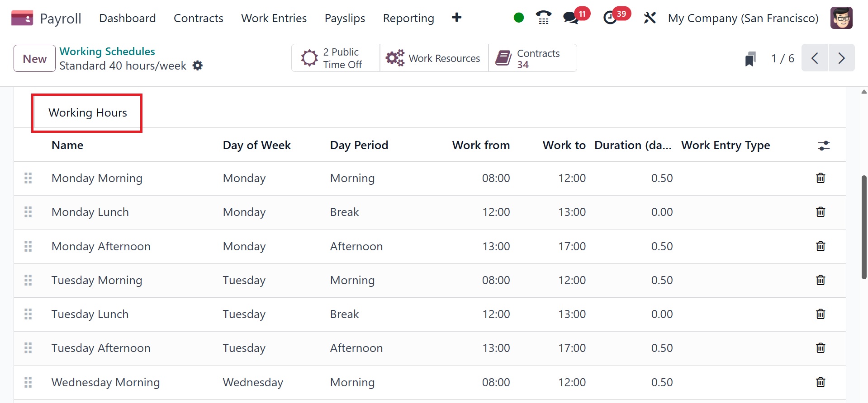Open the 2 Public Time Off button
The width and height of the screenshot is (868, 403).
click(x=335, y=58)
